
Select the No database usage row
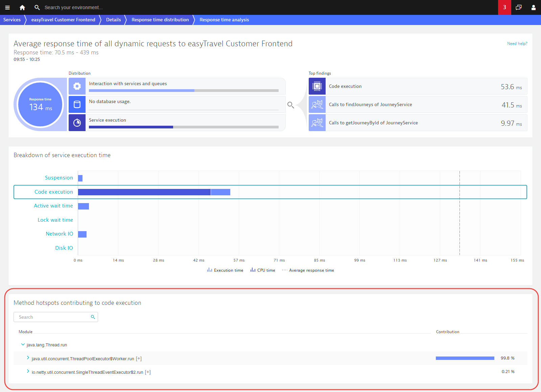tap(177, 104)
